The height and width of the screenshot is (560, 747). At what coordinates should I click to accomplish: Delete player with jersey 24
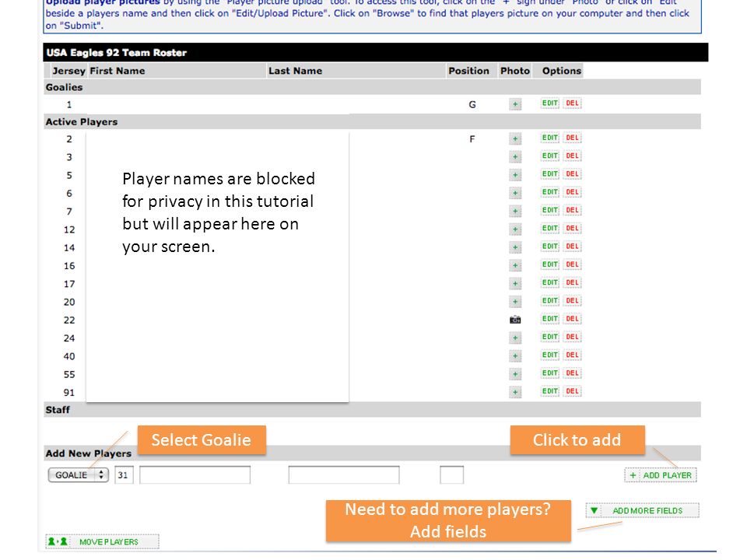pos(572,337)
